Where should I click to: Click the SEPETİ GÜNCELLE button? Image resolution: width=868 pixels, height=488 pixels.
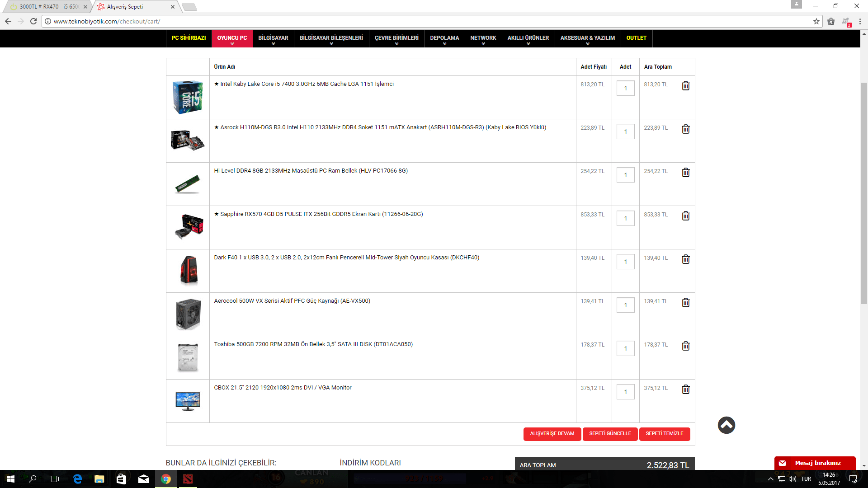[610, 434]
